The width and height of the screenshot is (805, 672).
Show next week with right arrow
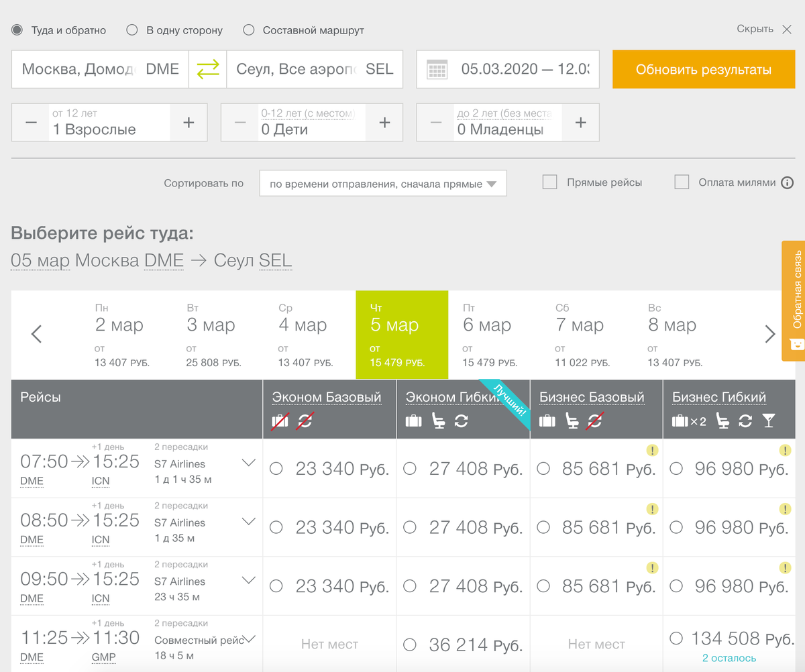tap(770, 334)
